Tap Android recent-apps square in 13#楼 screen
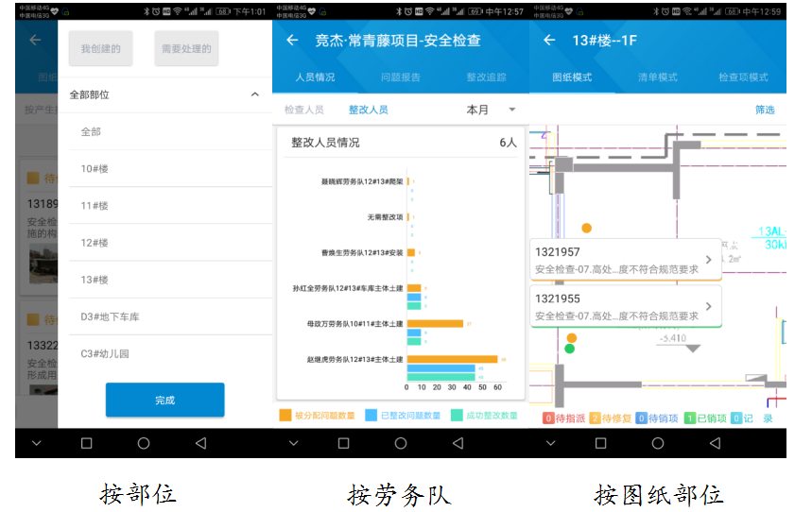The image size is (812, 512). click(600, 443)
